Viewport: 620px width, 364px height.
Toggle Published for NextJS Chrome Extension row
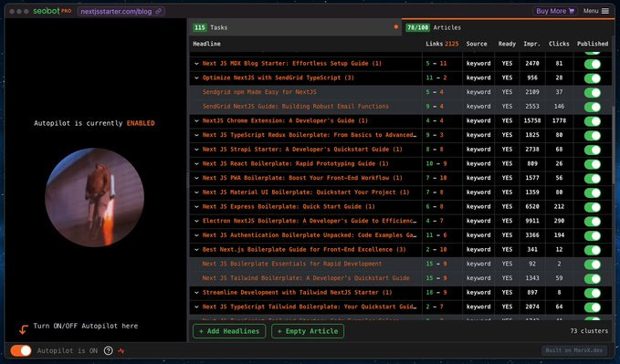pos(593,121)
